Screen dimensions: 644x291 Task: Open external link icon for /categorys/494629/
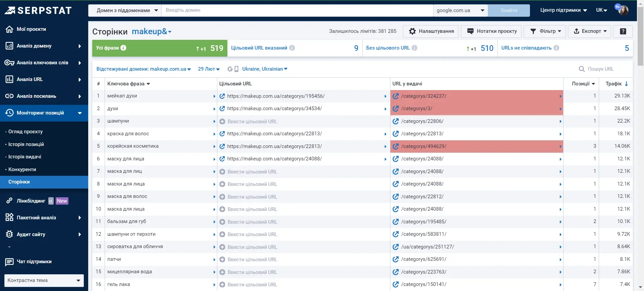[x=396, y=146]
